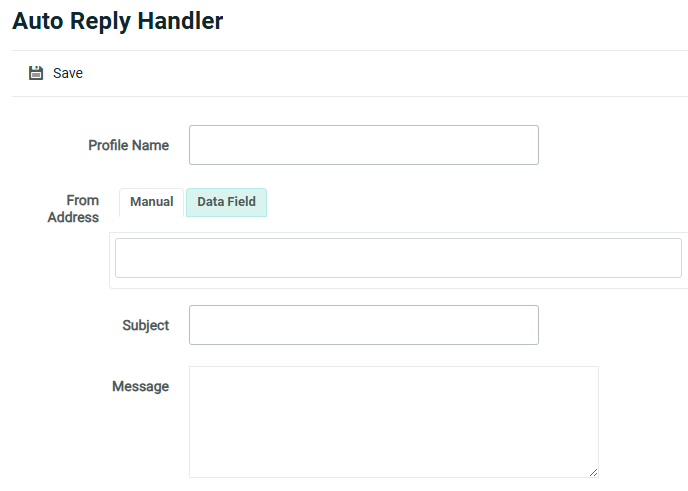Click the From Address label
The height and width of the screenshot is (491, 688).
coord(74,209)
